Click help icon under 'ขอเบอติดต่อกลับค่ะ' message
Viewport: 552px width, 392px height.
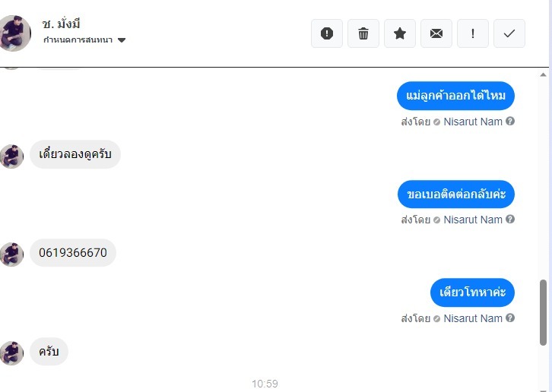click(510, 220)
